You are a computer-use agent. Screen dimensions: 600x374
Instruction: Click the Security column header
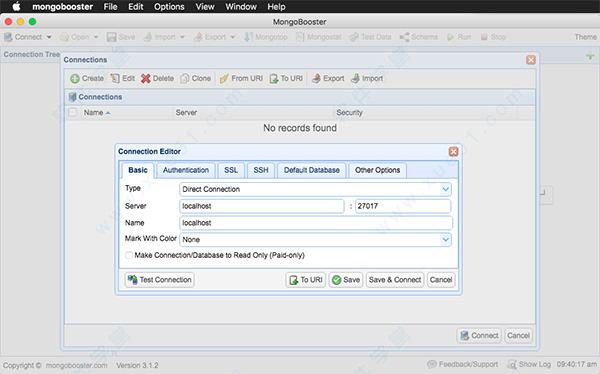(x=426, y=113)
